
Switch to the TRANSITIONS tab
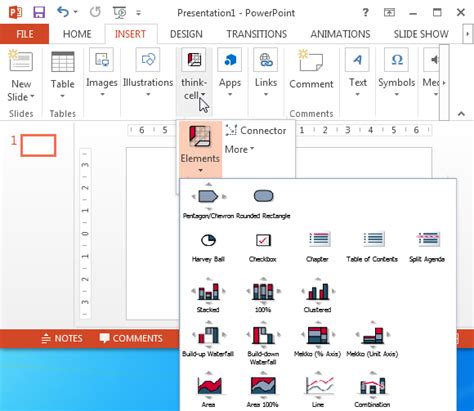tap(257, 34)
